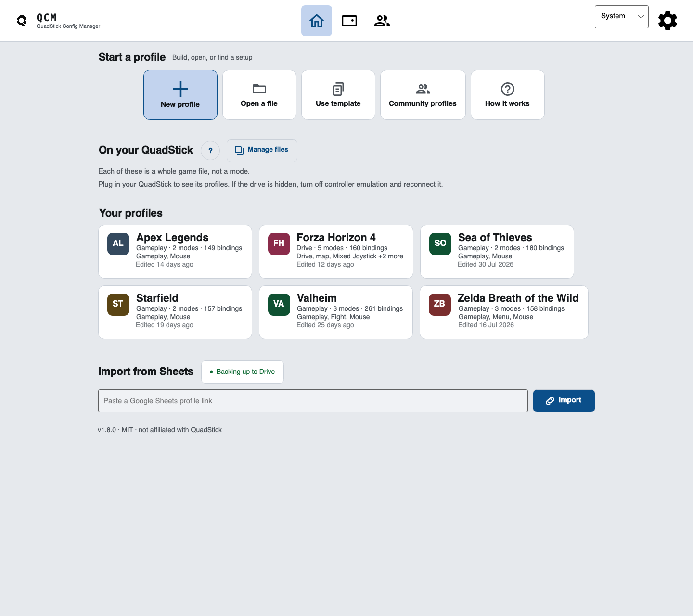Click the link icon inside the Import button
The width and height of the screenshot is (693, 616).
pos(550,401)
